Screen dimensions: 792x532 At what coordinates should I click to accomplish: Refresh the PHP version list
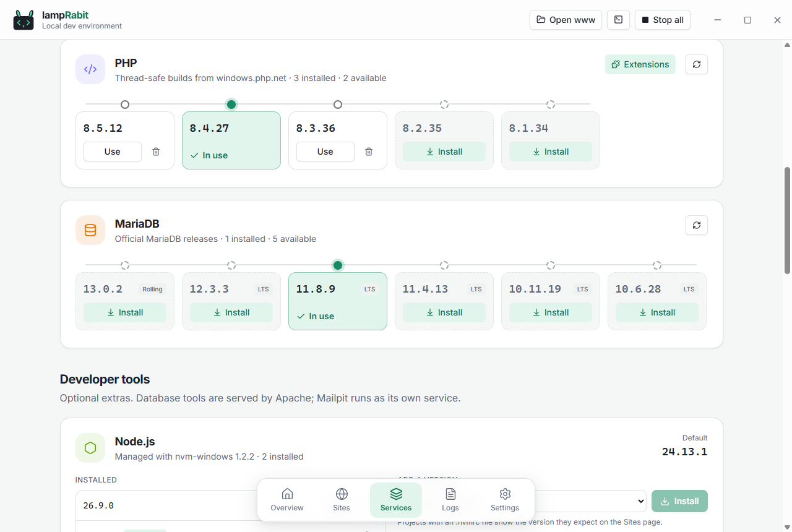[x=697, y=64]
